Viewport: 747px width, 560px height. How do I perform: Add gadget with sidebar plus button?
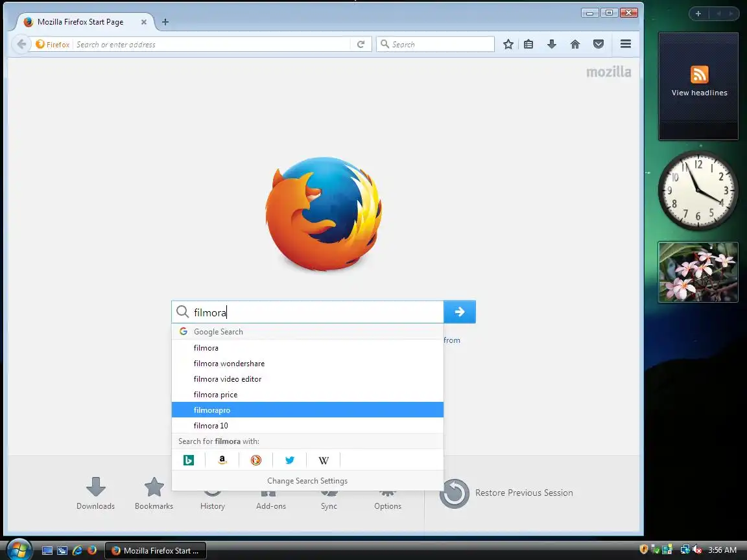click(x=698, y=14)
